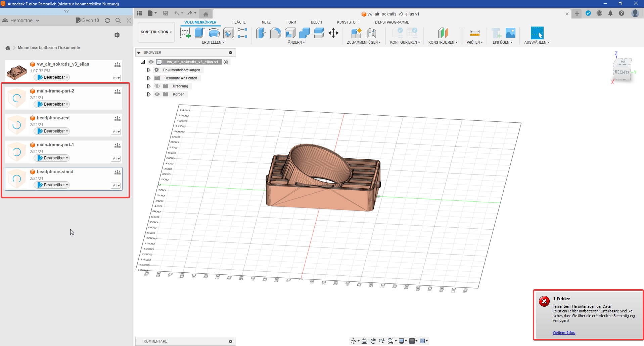
Task: Toggle visibility of the Körper folder
Action: click(x=157, y=94)
